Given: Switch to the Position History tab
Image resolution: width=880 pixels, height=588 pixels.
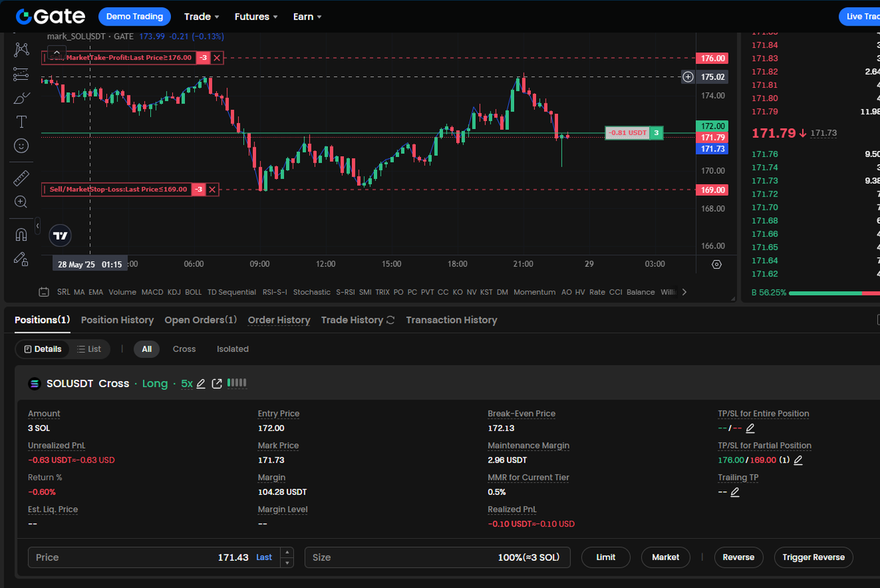Looking at the screenshot, I should 117,320.
